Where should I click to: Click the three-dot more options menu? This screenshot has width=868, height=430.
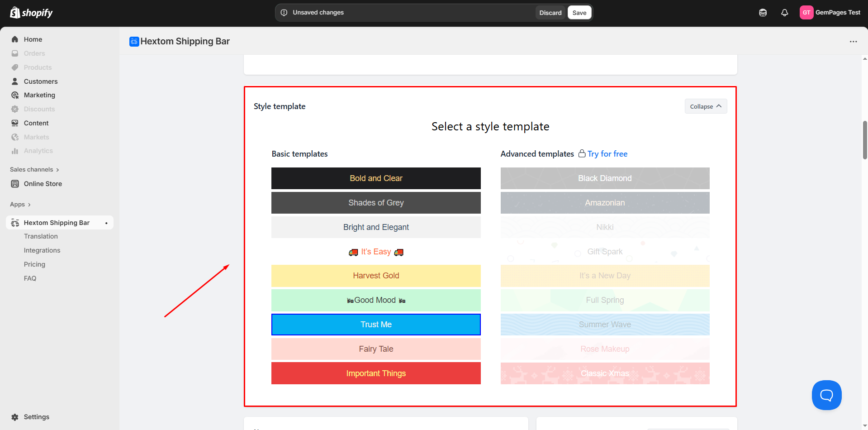pos(853,42)
